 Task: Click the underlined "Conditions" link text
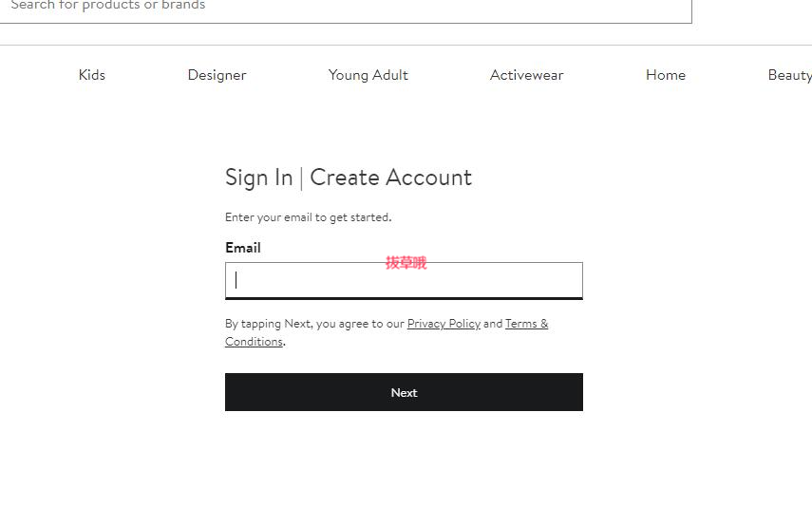pos(254,342)
